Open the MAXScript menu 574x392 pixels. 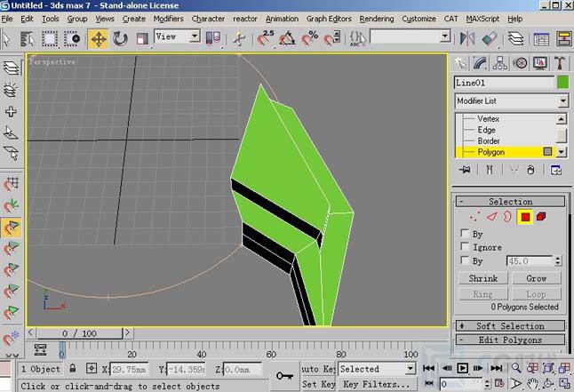coord(482,19)
